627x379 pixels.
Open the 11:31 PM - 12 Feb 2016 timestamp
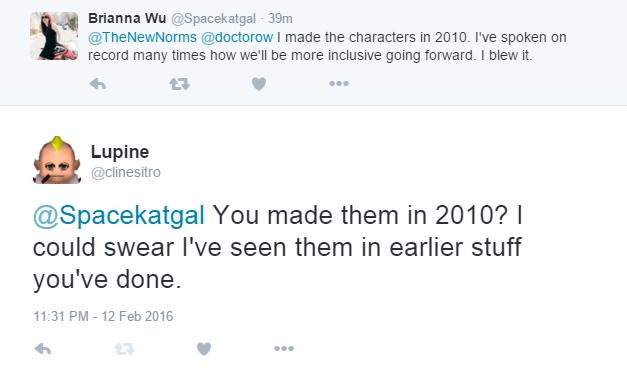[x=103, y=316]
